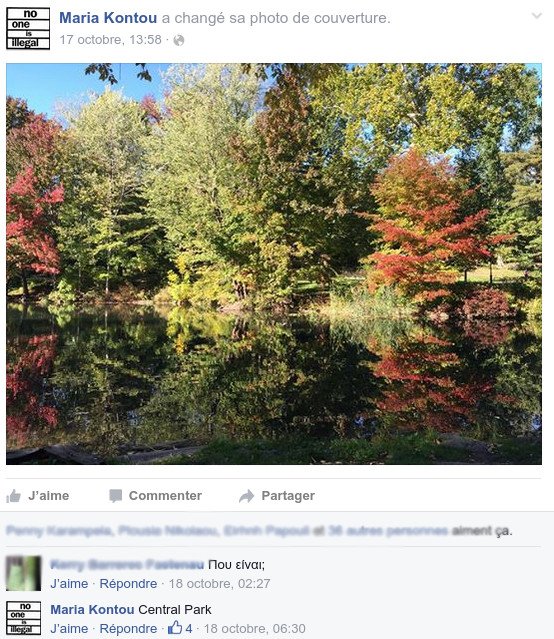Click the 17 octobre, 13:58 timestamp
Viewport: 554px width, 639px height.
point(110,40)
